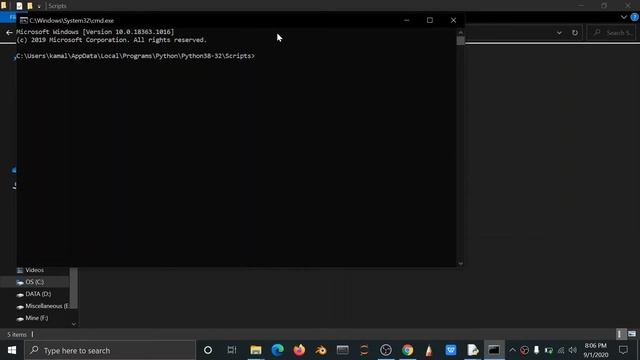Click the navigation pane scroll-down arrow
The width and height of the screenshot is (640, 360).
pyautogui.click(x=73, y=324)
